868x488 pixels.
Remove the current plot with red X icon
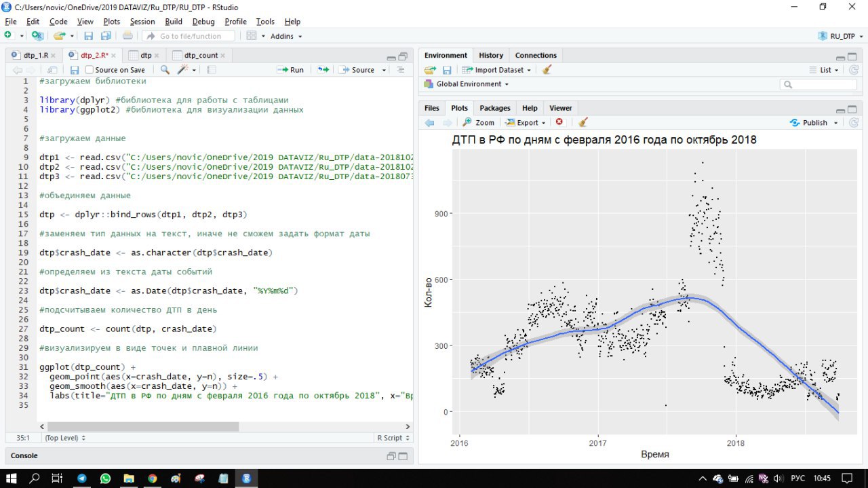click(x=559, y=122)
